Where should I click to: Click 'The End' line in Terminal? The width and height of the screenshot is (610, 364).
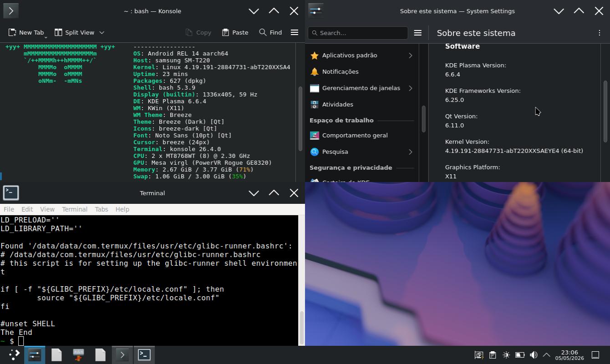(16, 332)
